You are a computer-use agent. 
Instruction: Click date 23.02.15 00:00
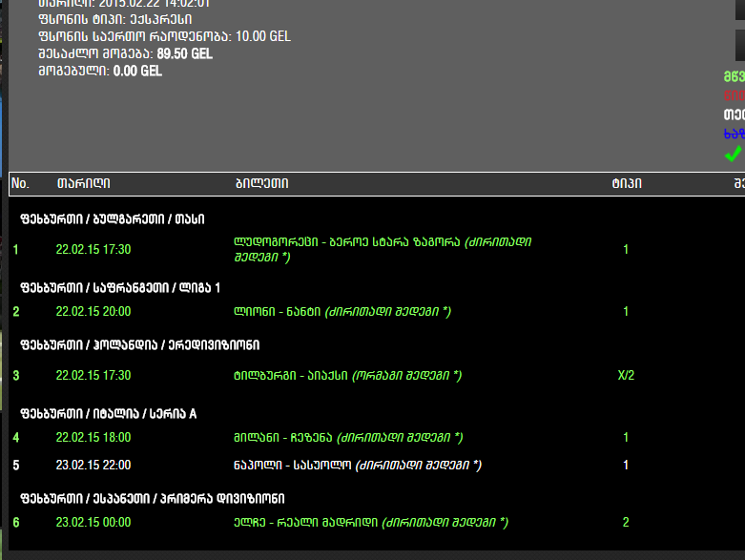coord(93,523)
